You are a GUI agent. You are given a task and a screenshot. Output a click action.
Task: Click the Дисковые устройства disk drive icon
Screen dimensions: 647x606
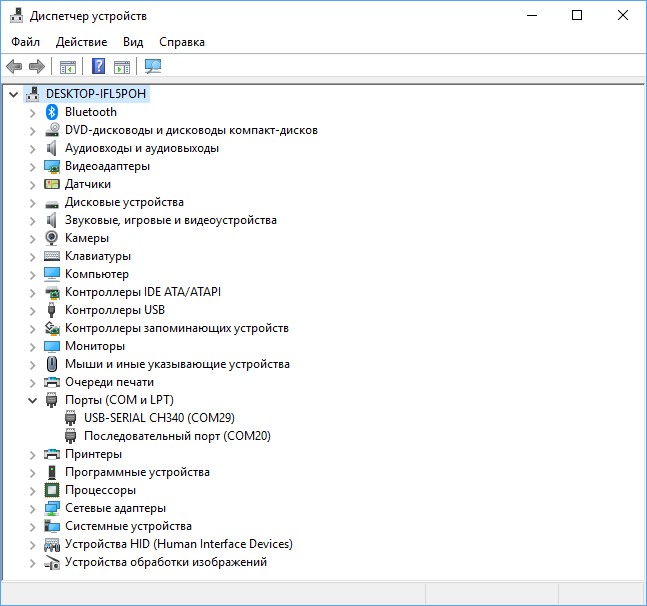point(52,203)
